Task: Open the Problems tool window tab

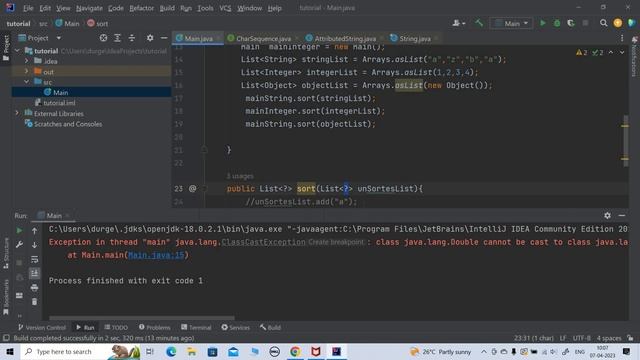Action: [154, 327]
